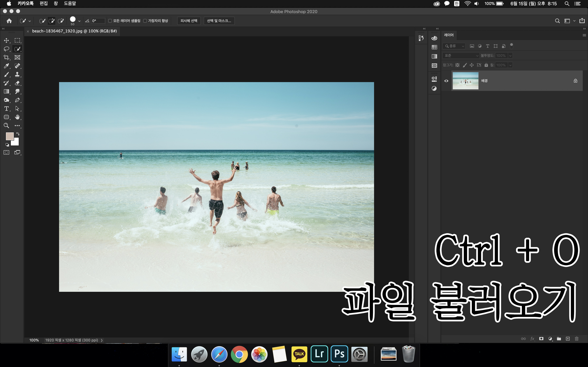Click the delete layer trash icon

click(576, 339)
